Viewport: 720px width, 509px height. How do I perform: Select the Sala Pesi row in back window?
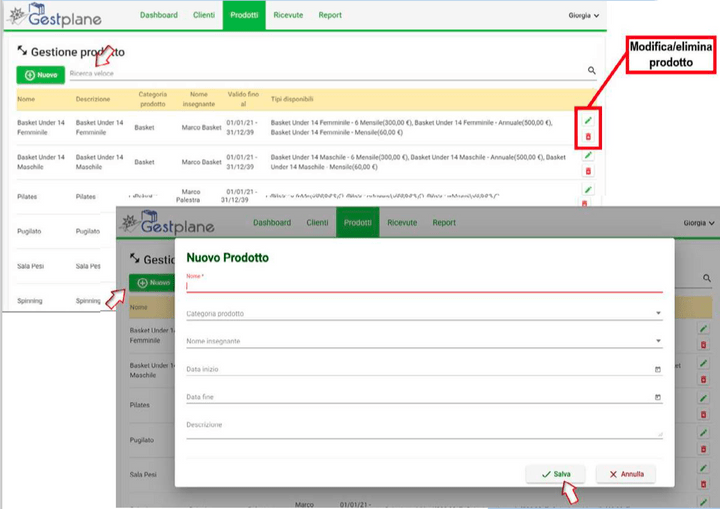tap(59, 266)
